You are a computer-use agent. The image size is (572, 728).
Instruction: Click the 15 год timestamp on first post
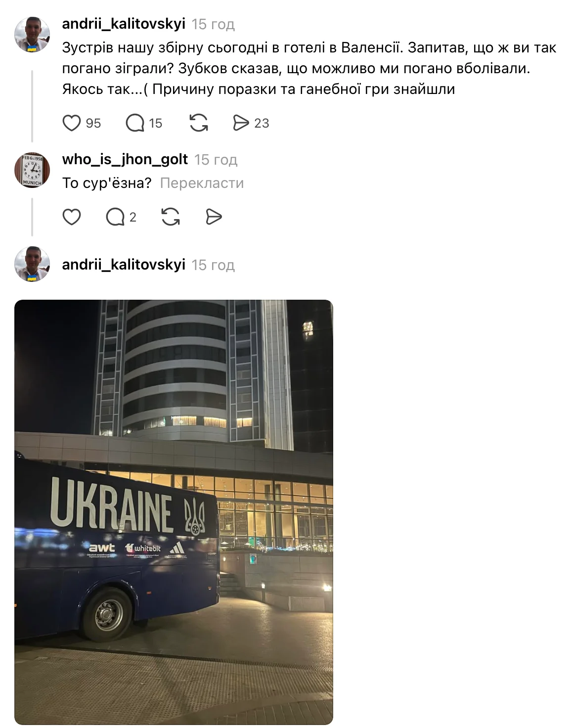click(213, 24)
